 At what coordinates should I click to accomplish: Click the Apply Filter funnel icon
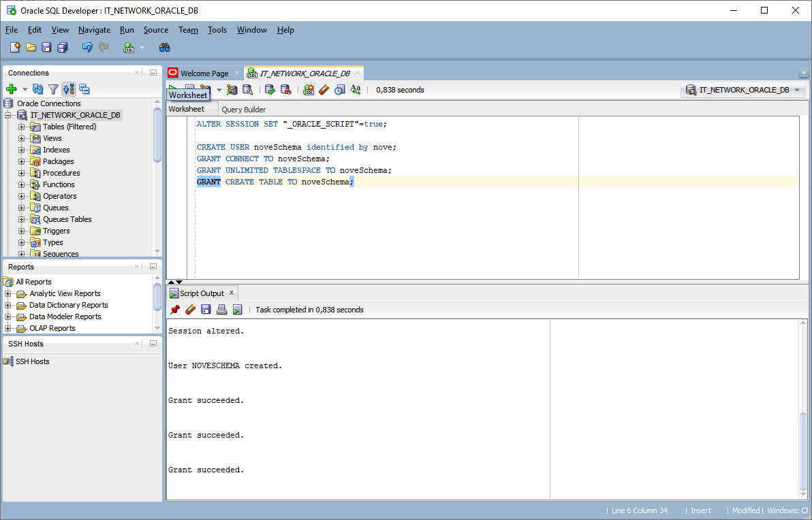(x=53, y=89)
